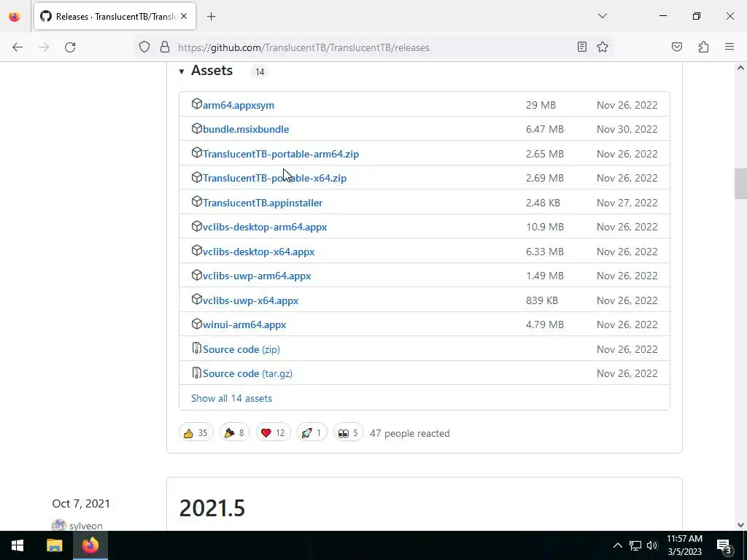The width and height of the screenshot is (747, 560).
Task: Click the Firefox taskbar icon
Action: pyautogui.click(x=90, y=545)
